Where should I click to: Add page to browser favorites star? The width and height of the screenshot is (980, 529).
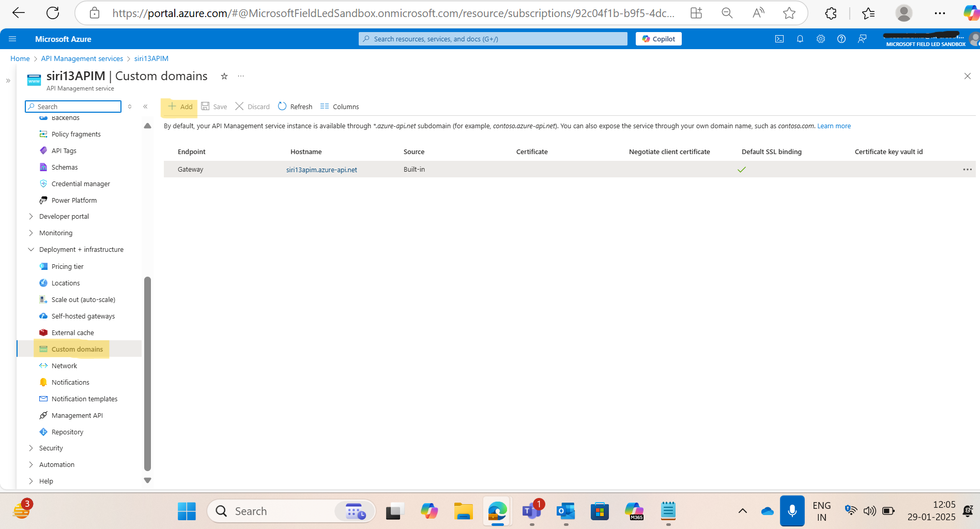point(789,13)
